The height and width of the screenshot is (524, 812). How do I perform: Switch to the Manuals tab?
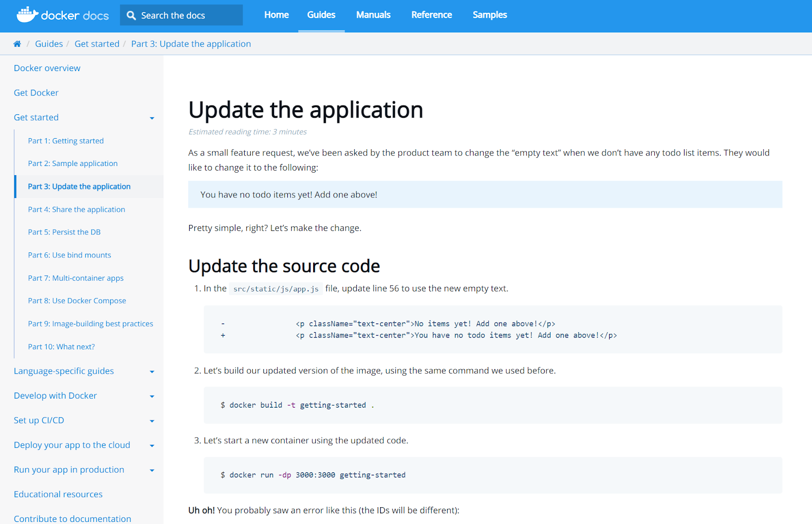[x=373, y=15]
